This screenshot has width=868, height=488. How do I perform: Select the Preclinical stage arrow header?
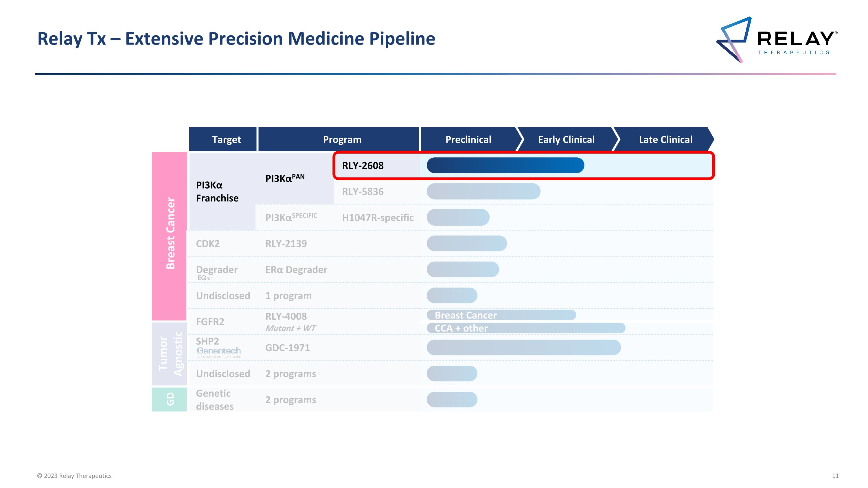point(468,139)
